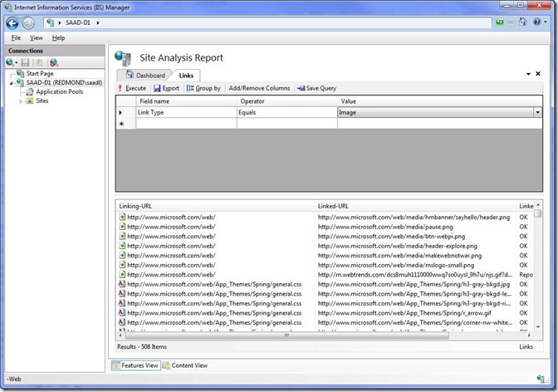Click the save disk icon in Connections
The height and width of the screenshot is (392, 558).
coord(25,62)
